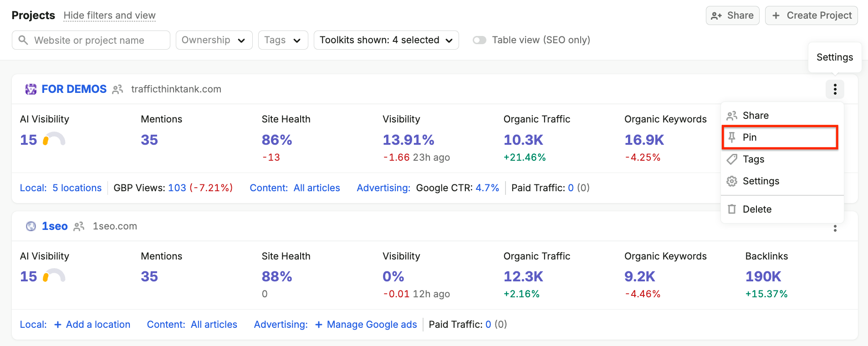Viewport: 868px width, 346px height.
Task: Click the shared users icon next to FOR DEMOS
Action: (117, 89)
